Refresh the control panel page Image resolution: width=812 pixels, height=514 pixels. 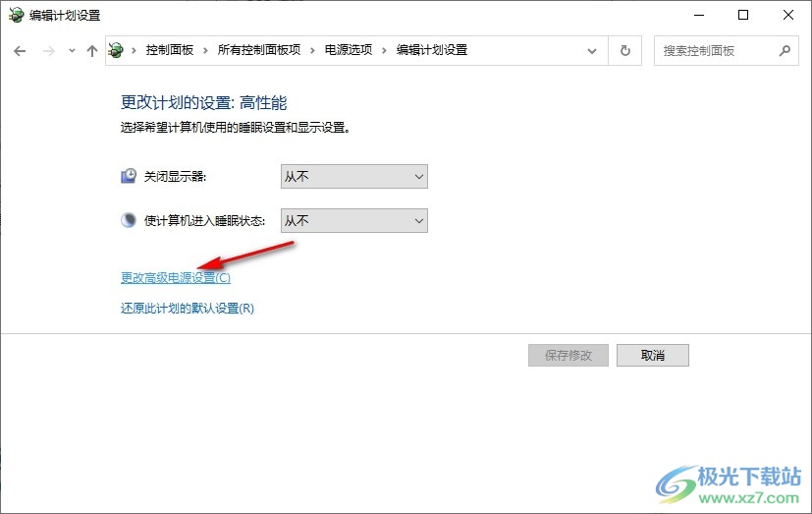tap(625, 51)
